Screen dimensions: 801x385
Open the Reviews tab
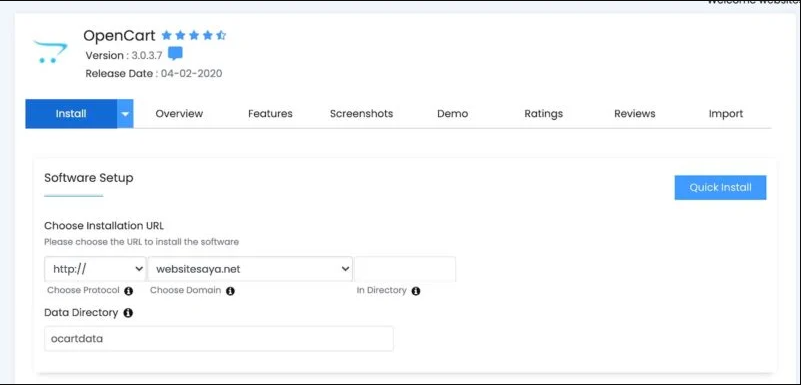coord(634,113)
